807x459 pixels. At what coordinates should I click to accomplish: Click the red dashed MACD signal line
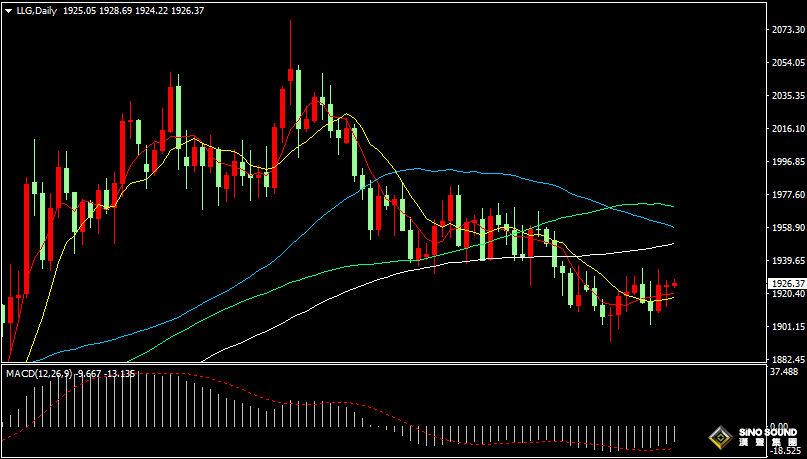click(300, 405)
